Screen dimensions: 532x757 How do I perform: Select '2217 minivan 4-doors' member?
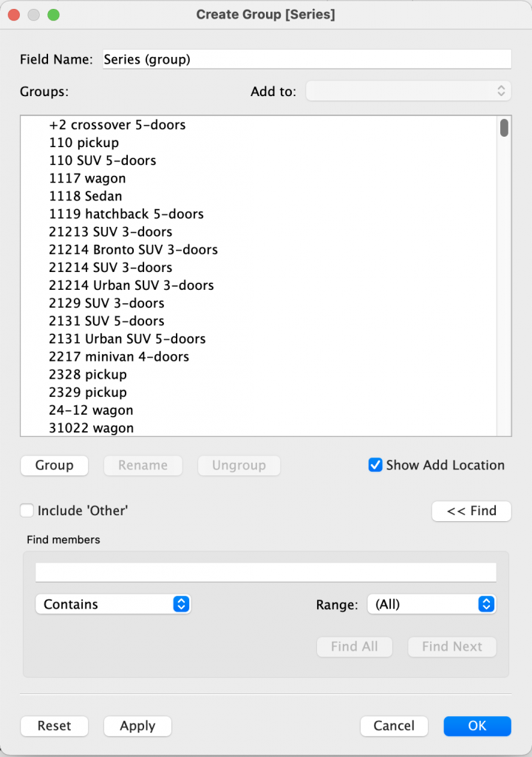coord(119,356)
